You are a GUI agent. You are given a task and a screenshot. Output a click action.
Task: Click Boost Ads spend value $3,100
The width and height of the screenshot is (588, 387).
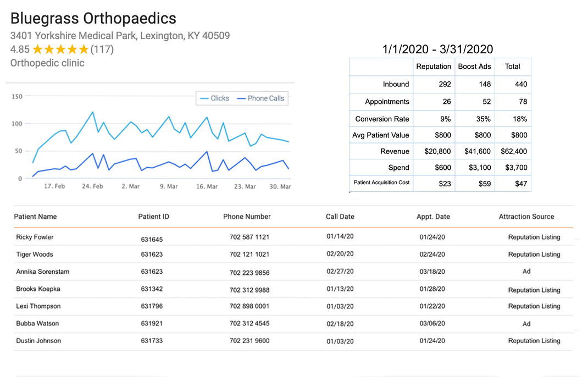point(480,168)
